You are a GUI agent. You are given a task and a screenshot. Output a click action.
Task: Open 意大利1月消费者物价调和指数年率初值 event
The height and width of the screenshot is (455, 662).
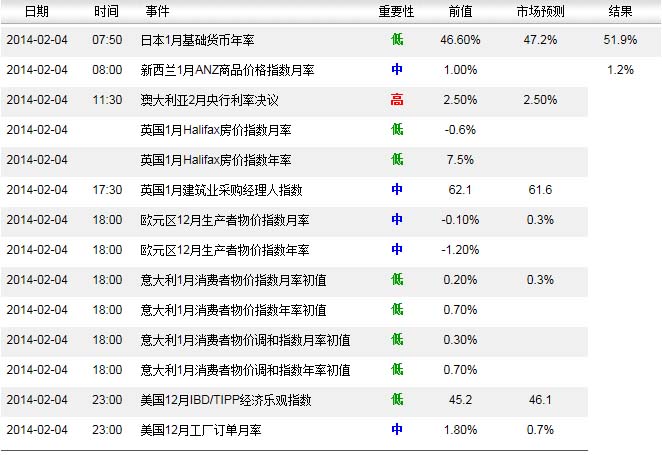[246, 370]
